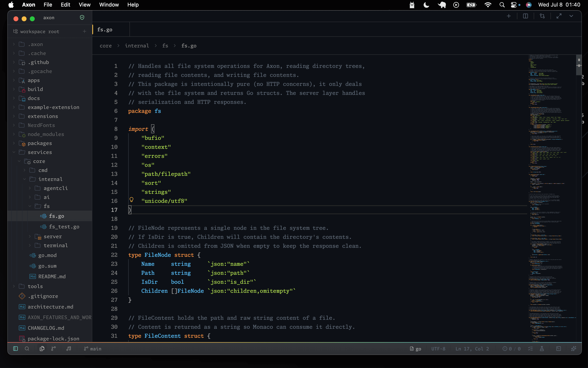This screenshot has width=588, height=368.
Task: Expand the editor with the diagonal arrows icon
Action: click(x=559, y=16)
